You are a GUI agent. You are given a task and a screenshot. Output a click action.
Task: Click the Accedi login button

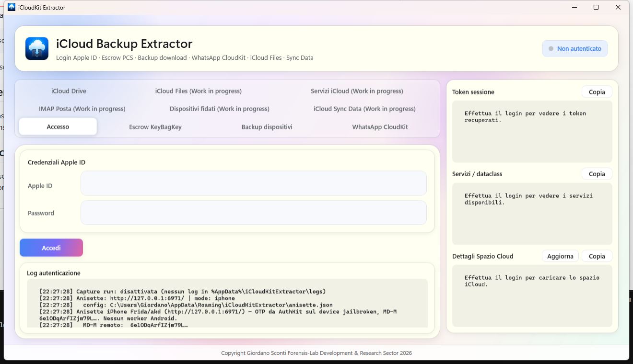(x=51, y=248)
